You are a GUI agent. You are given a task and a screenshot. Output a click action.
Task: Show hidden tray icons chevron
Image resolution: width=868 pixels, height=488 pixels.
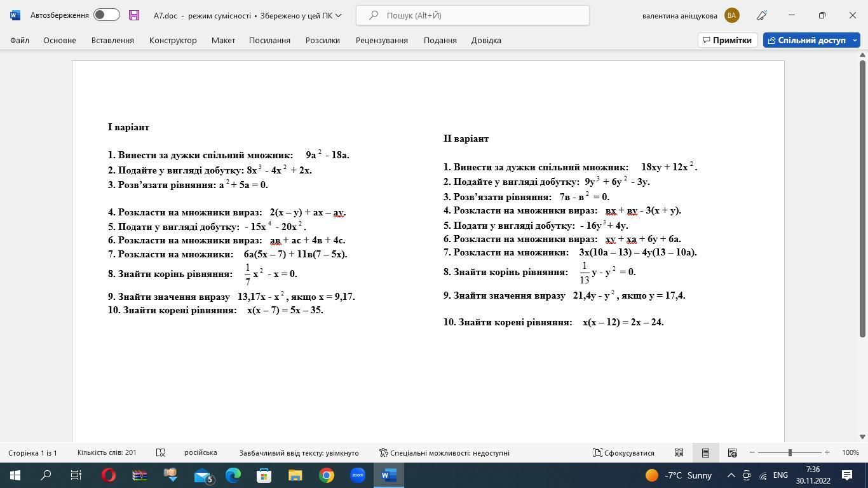click(x=731, y=475)
